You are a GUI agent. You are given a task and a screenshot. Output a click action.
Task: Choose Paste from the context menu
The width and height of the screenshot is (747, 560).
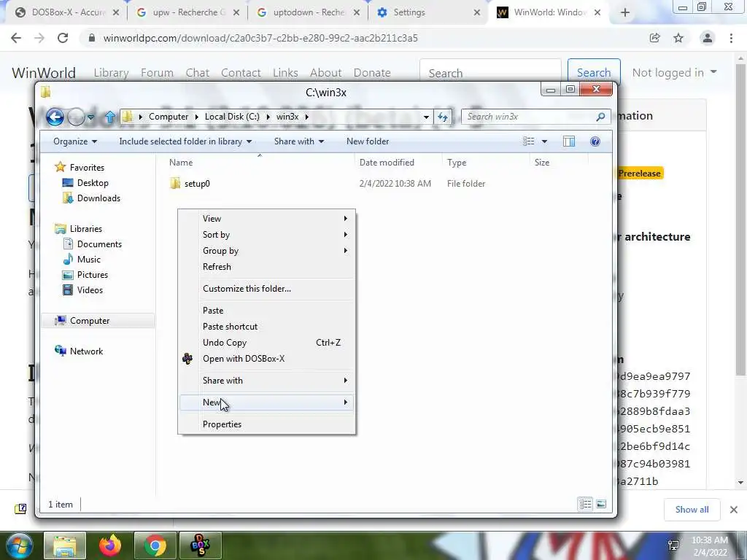pos(267,311)
